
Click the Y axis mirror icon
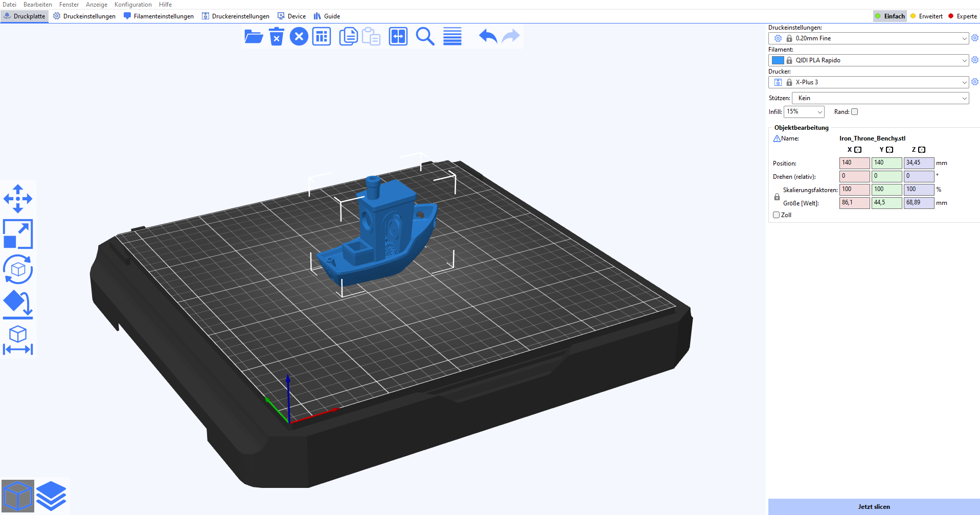[890, 150]
